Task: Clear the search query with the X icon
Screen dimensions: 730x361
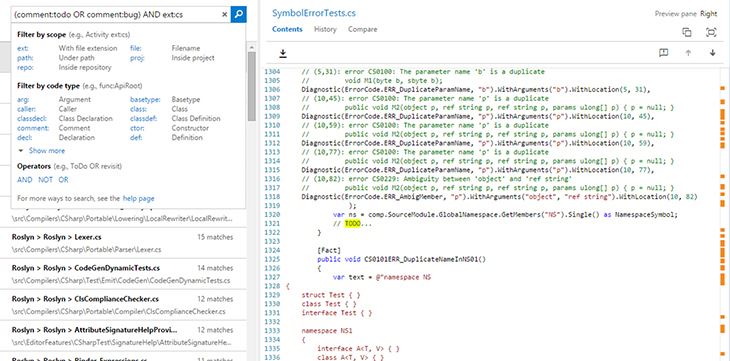Action: (x=224, y=14)
